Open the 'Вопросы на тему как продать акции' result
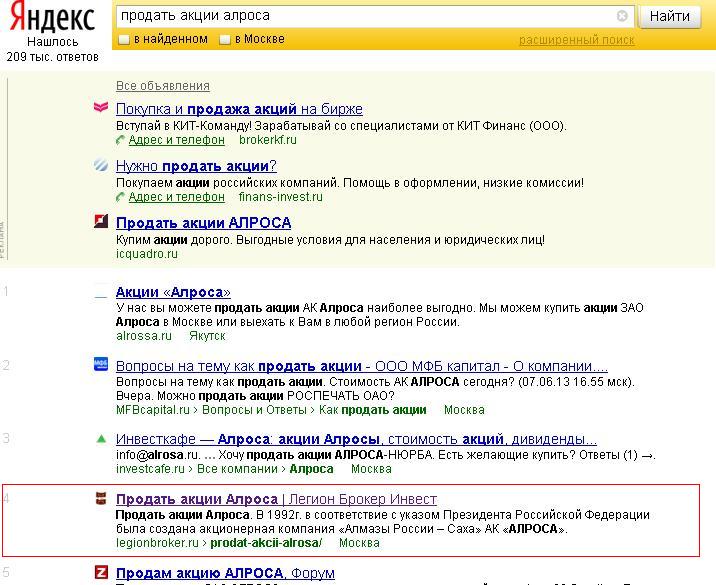This screenshot has height=585, width=716. pyautogui.click(x=362, y=366)
